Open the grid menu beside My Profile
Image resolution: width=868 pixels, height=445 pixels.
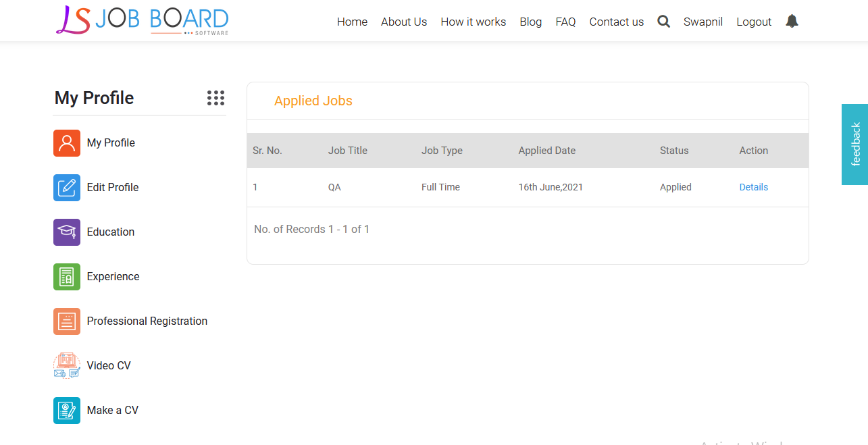click(215, 98)
